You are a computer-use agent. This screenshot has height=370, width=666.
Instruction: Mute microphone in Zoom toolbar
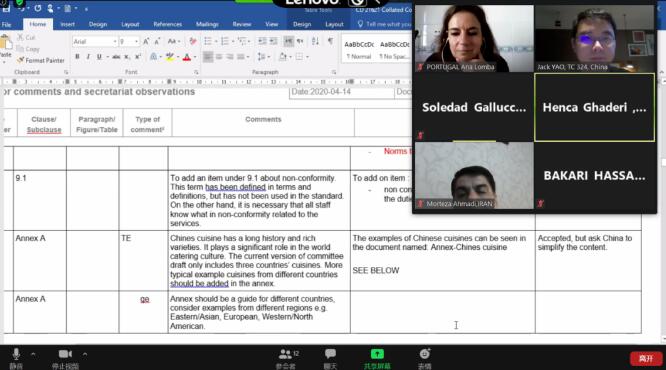tap(16, 358)
